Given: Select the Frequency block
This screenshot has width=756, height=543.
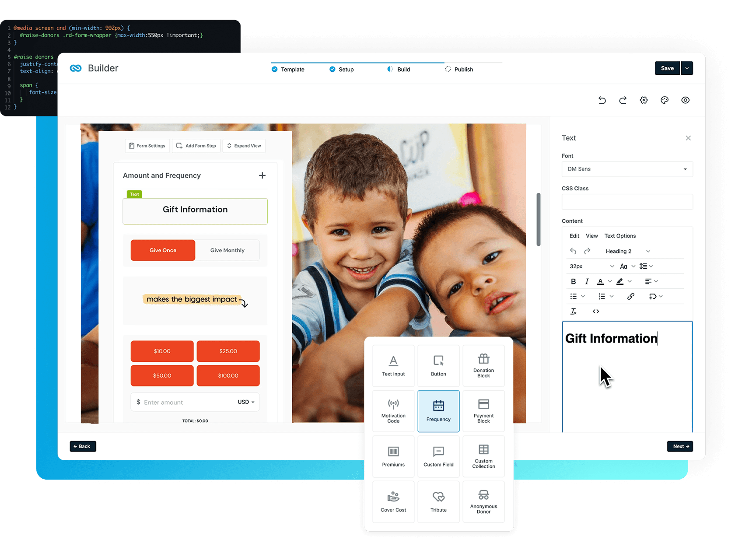Looking at the screenshot, I should point(438,411).
